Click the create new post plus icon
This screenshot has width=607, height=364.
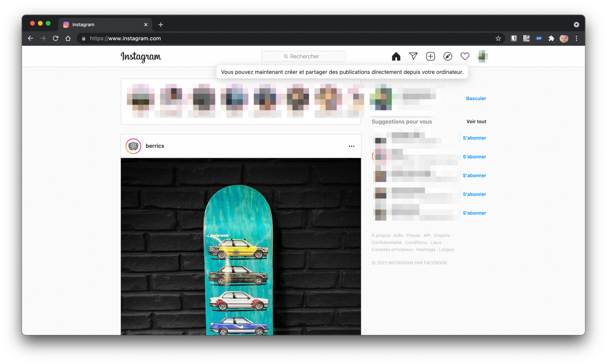(x=430, y=56)
